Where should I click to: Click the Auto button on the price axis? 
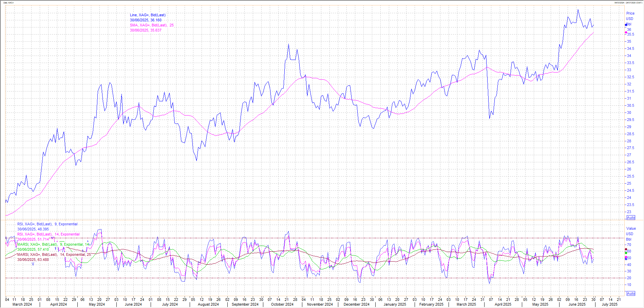tap(631, 218)
